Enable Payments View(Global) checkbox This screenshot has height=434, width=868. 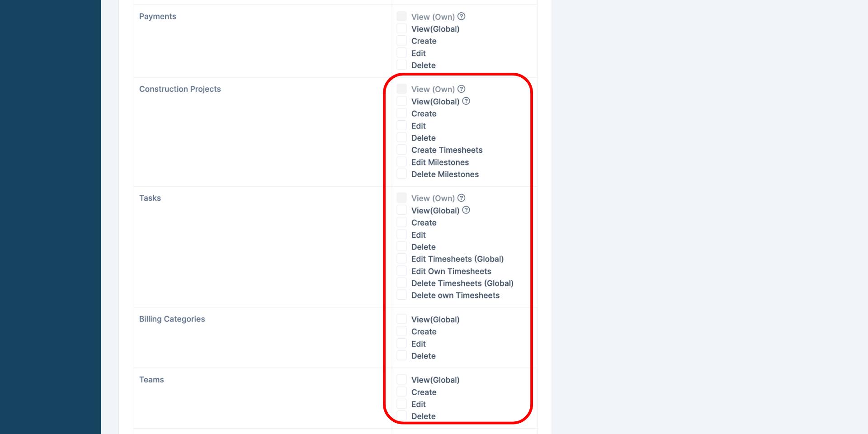(x=401, y=28)
